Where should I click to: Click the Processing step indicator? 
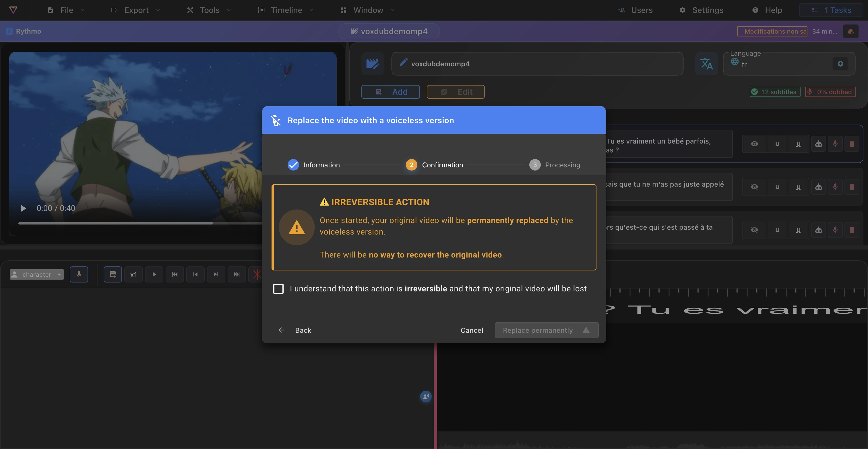pos(555,165)
